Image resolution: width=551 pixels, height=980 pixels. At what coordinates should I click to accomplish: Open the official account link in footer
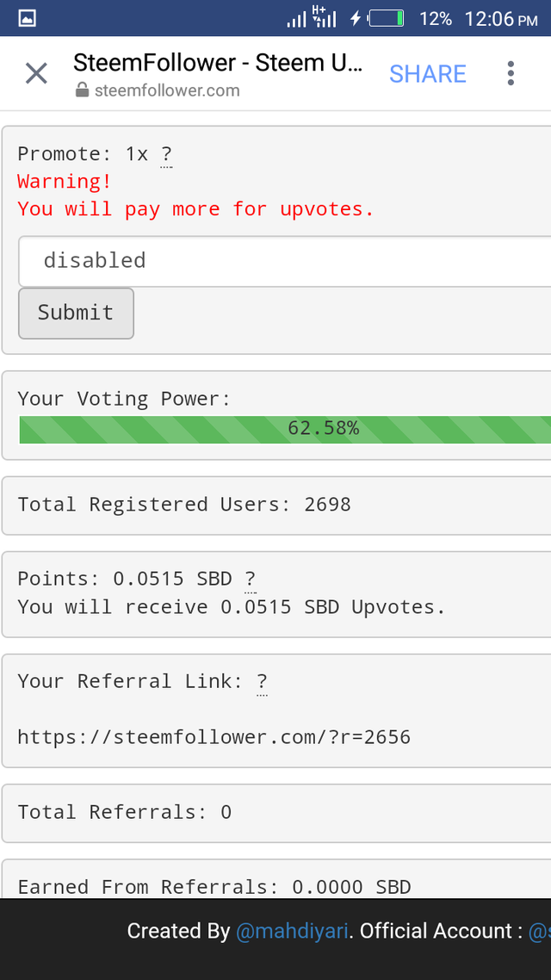[x=540, y=931]
